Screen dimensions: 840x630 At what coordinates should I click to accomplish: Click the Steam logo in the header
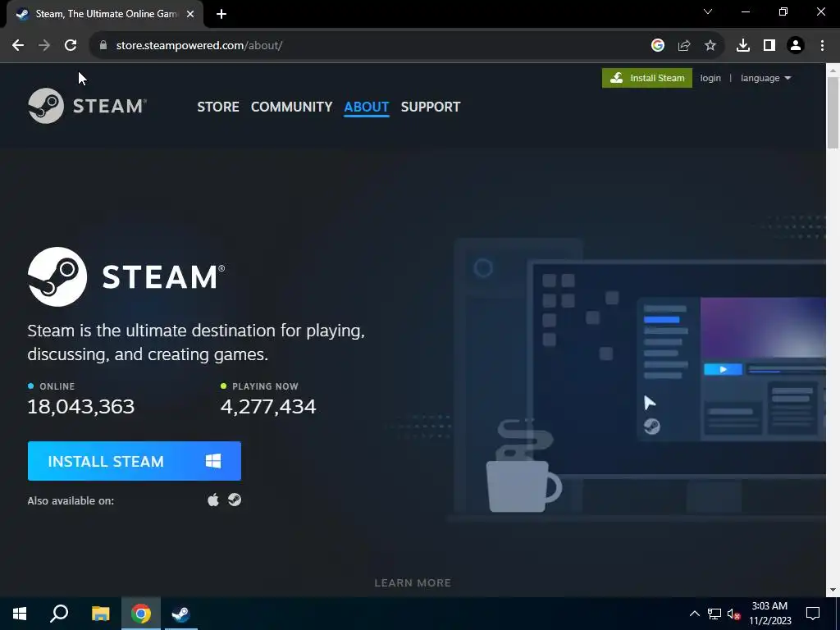(x=87, y=106)
